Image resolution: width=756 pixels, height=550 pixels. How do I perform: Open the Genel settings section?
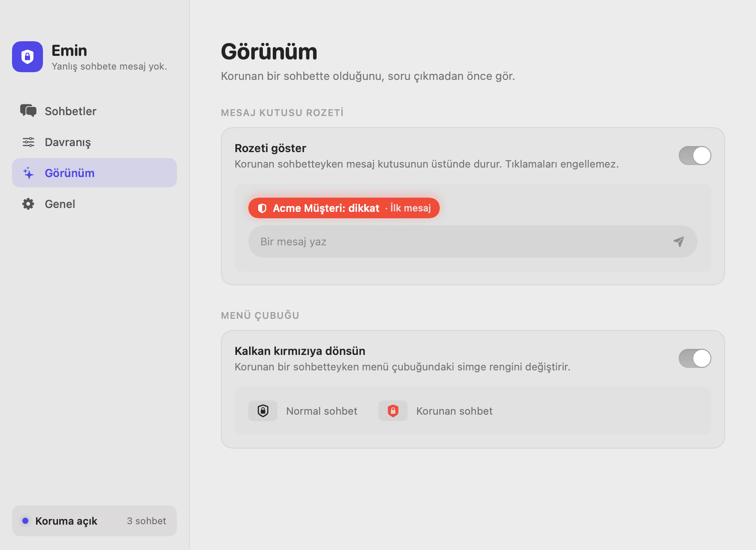(x=94, y=204)
